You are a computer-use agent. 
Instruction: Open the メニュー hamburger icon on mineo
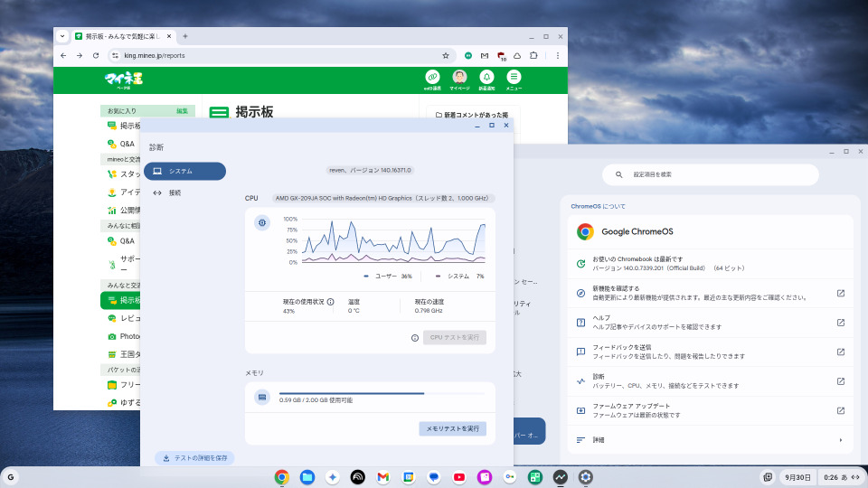pos(514,78)
